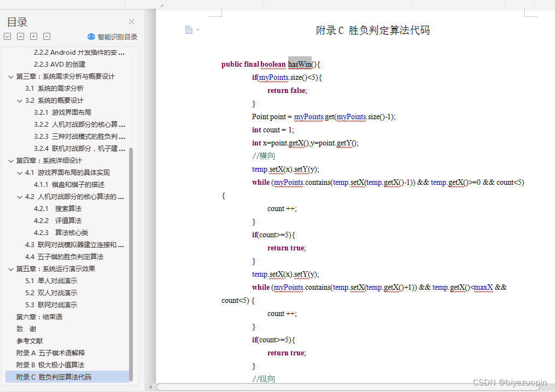
Task: Collapse the 第四章：系统详细设计 chapter
Action: point(11,161)
